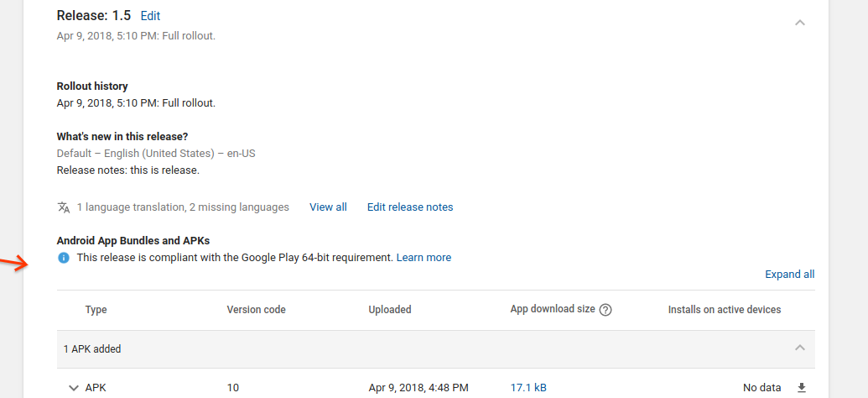
Task: Open the 17.1 kB download size link
Action: pos(528,388)
